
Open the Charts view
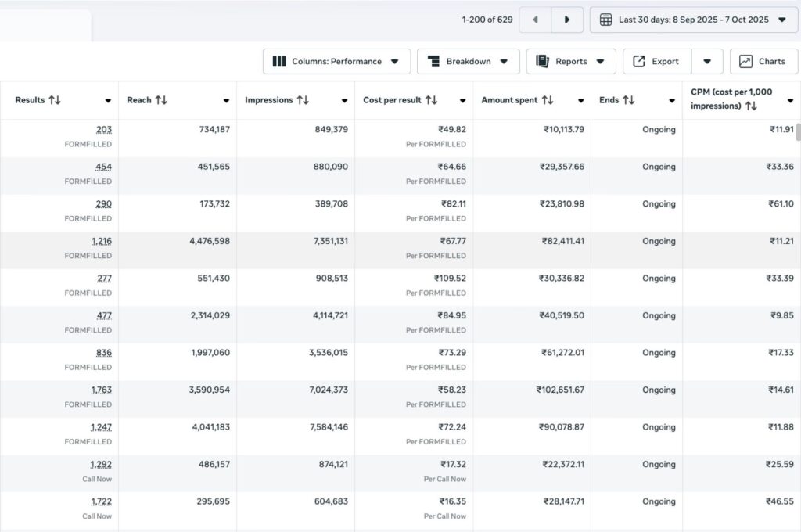click(763, 62)
